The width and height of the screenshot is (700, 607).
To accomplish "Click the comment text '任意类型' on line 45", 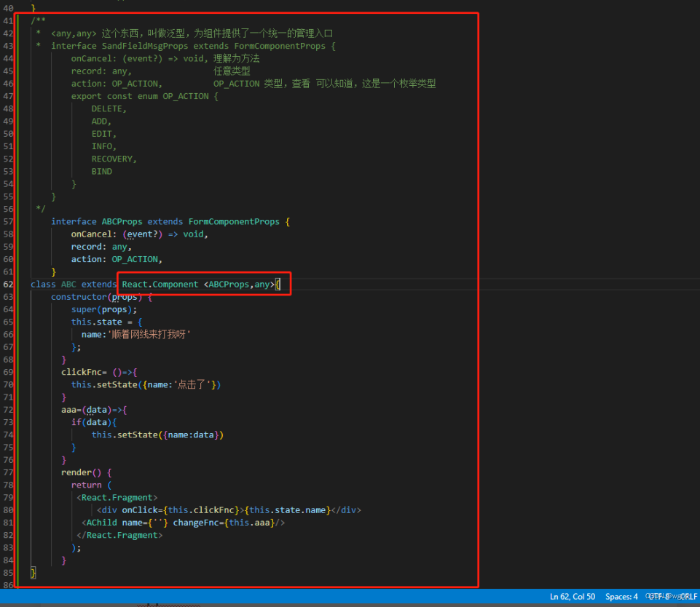I will click(232, 71).
